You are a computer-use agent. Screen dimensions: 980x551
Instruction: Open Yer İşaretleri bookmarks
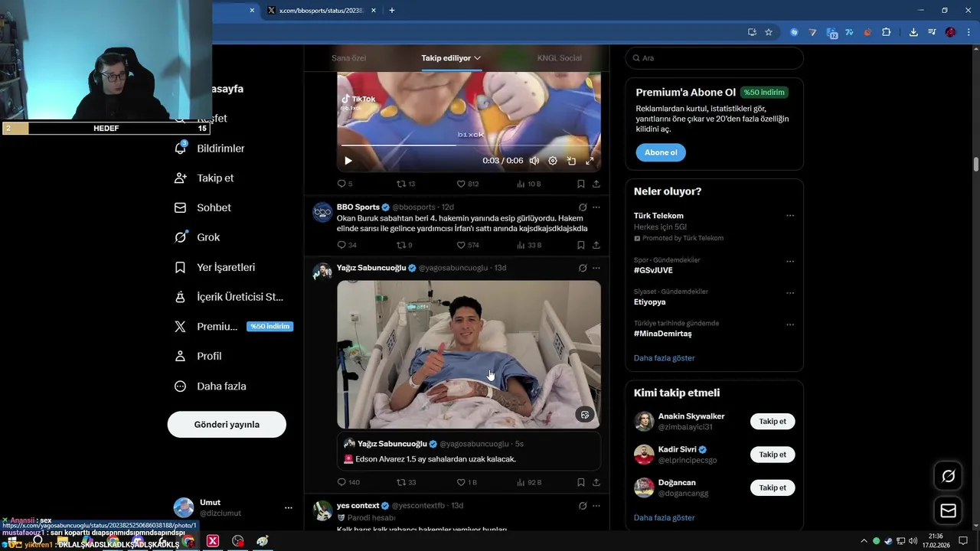point(216,267)
